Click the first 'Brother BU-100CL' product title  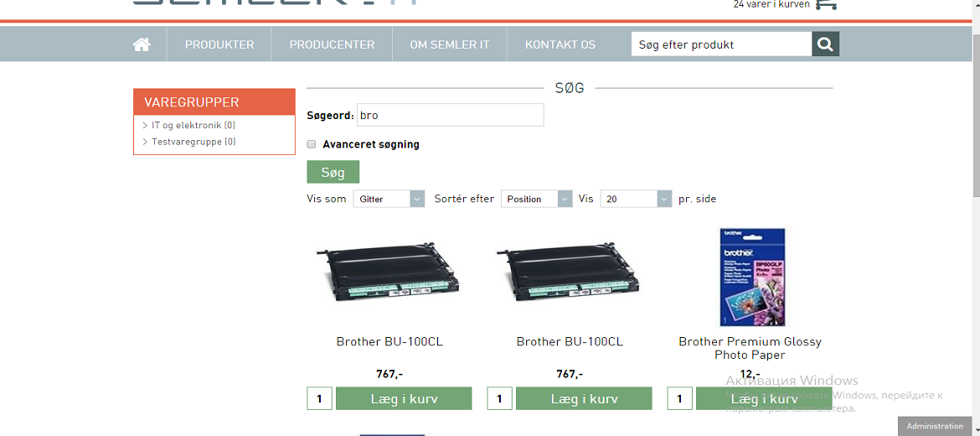(389, 342)
